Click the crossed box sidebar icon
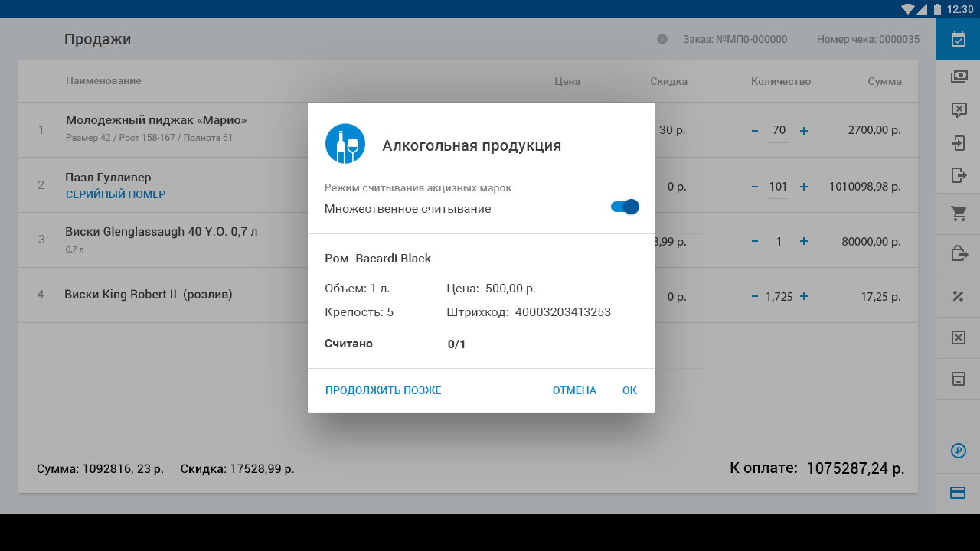The height and width of the screenshot is (551, 980). tap(958, 337)
